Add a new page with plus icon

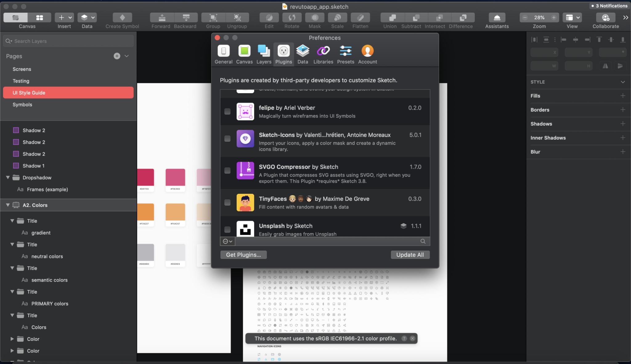117,56
